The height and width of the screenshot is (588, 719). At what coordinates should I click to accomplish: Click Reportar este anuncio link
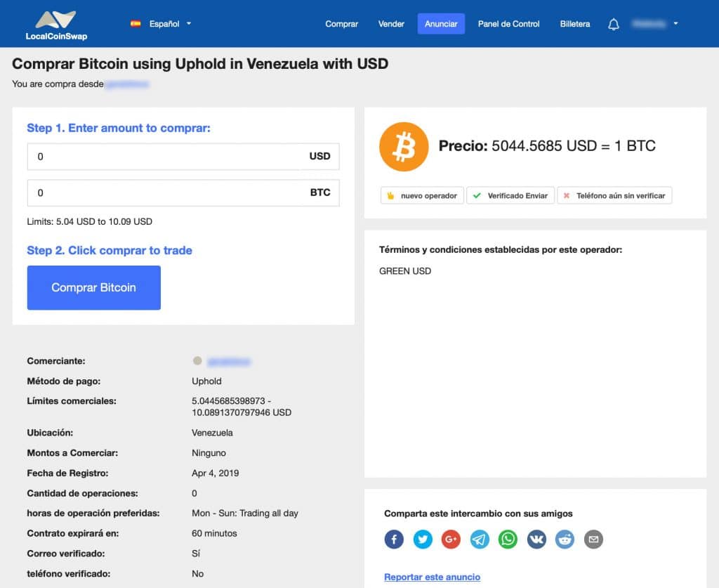(x=432, y=577)
